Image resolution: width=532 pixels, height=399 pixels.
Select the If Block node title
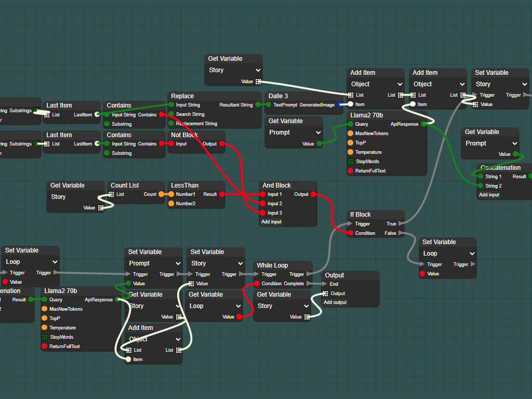click(361, 215)
